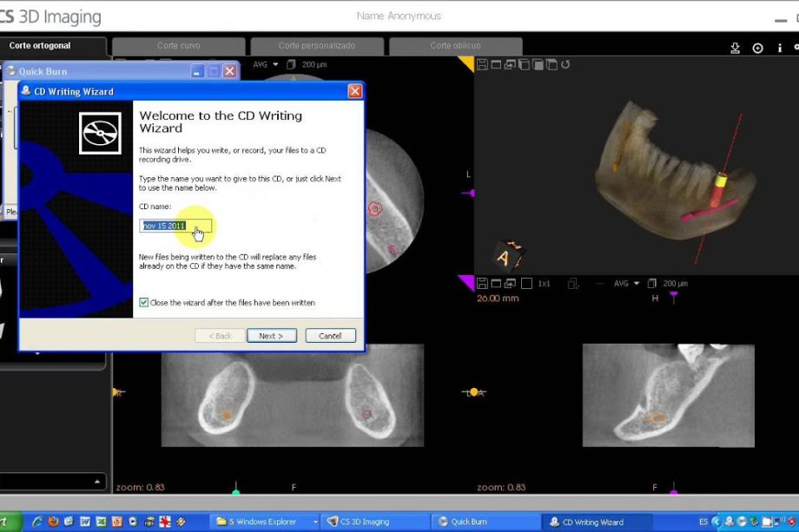Click the export-image icon in lower-right view toolbar
Viewport: 799px width, 532px height.
pyautogui.click(x=510, y=284)
